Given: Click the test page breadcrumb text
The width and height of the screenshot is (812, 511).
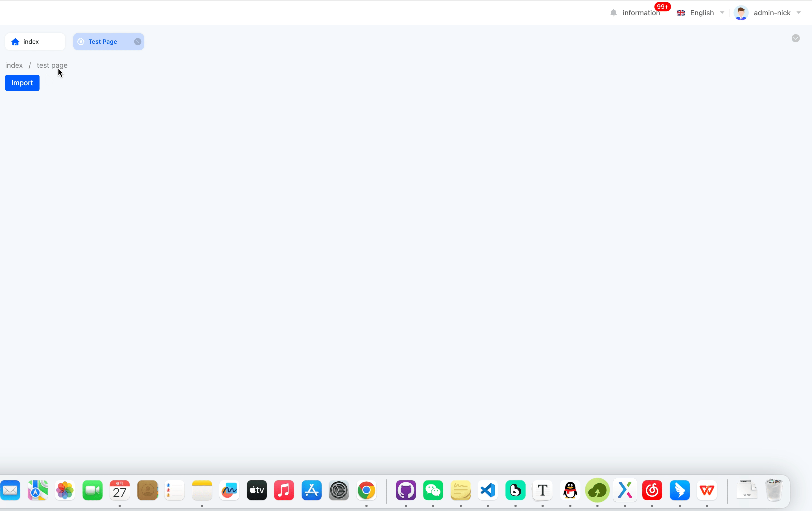Looking at the screenshot, I should [x=52, y=65].
